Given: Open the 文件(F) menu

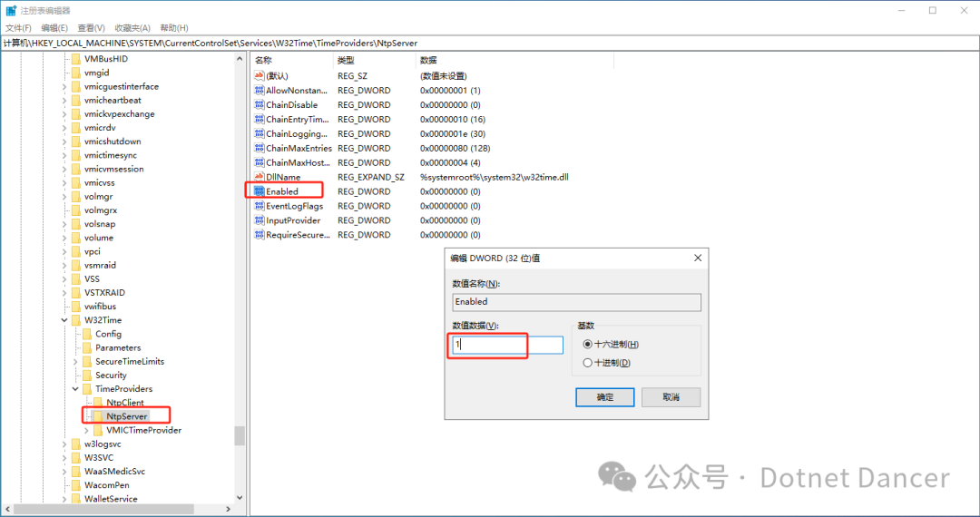Looking at the screenshot, I should pyautogui.click(x=18, y=27).
